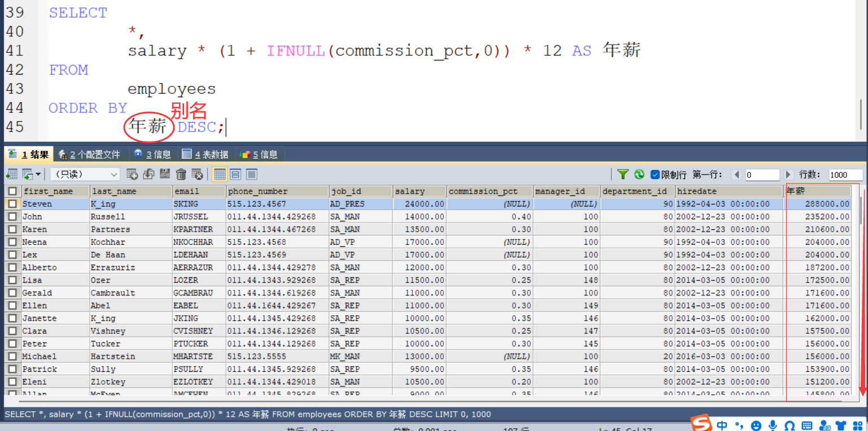Open the (只读) read-only mode dropdown

pos(85,174)
